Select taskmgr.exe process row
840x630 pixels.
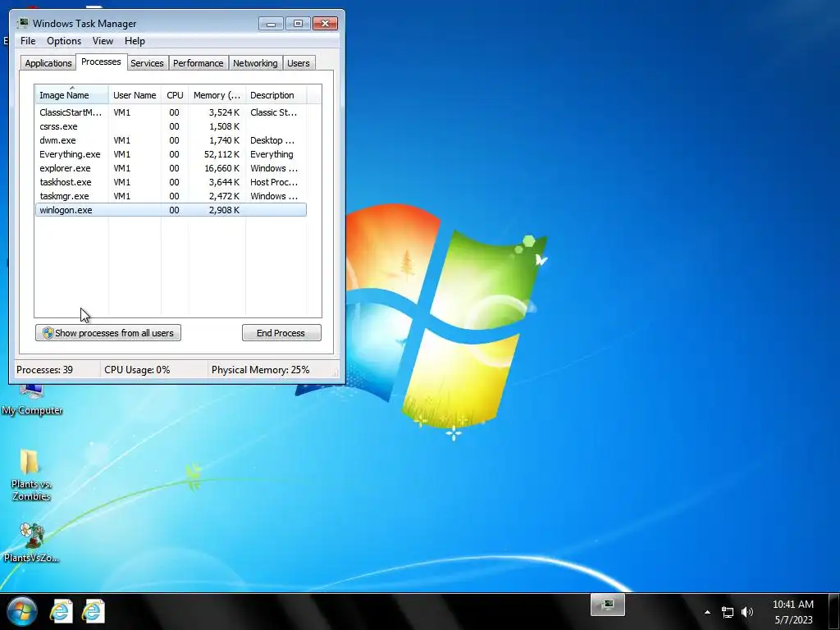coord(171,196)
